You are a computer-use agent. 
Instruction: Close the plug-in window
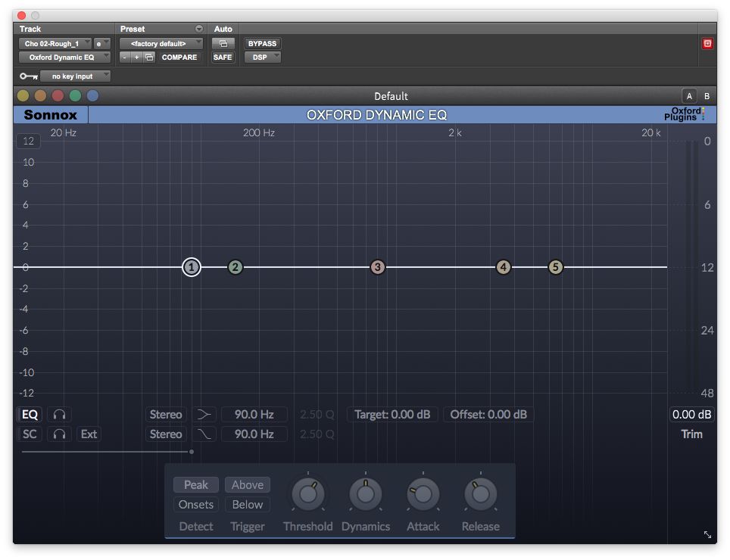[21, 15]
